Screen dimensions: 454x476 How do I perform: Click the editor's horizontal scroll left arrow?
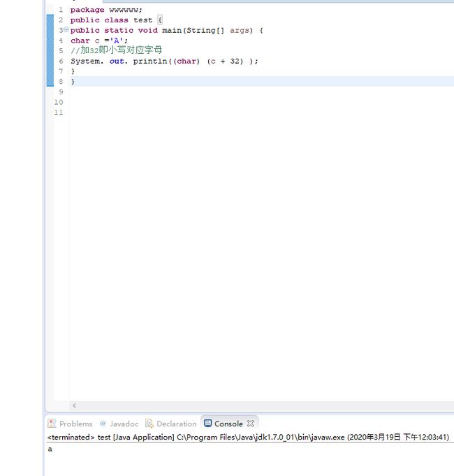point(74,405)
